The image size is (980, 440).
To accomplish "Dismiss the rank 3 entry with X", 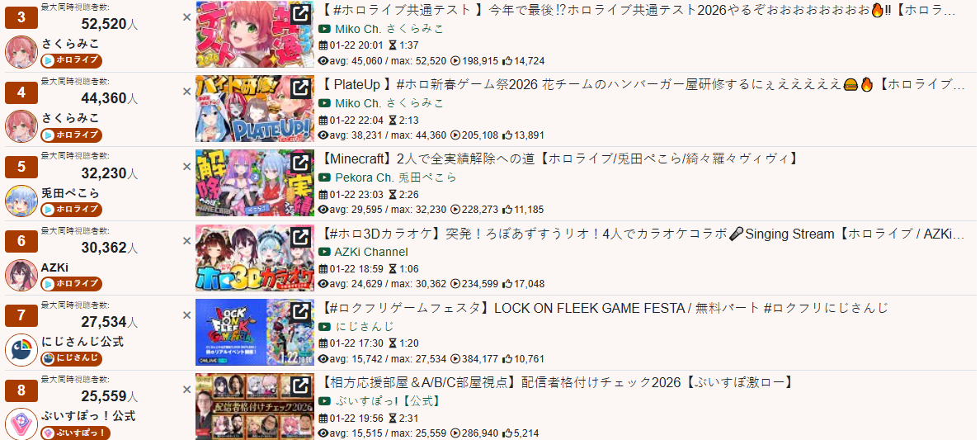I will (x=186, y=17).
